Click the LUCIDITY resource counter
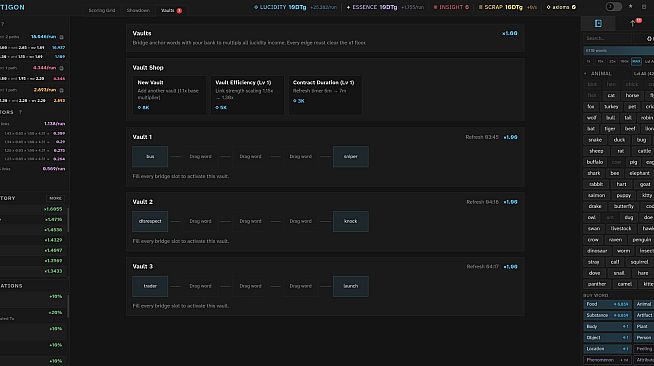The width and height of the screenshot is (654, 366). point(295,7)
